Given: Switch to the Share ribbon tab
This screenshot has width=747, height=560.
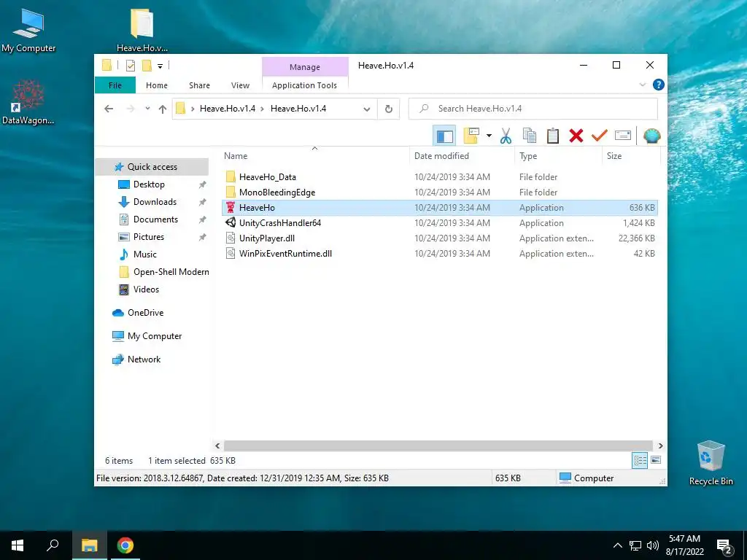Looking at the screenshot, I should tap(199, 85).
